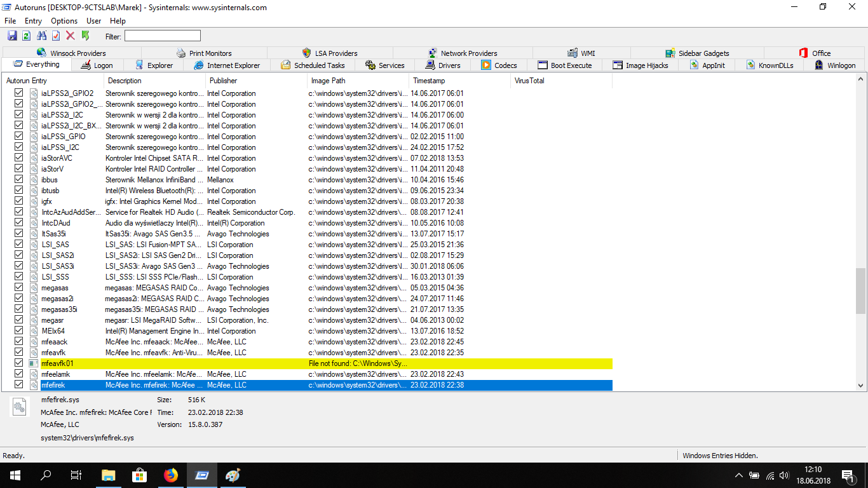Open File Explorer from taskbar
This screenshot has height=488, width=868.
tap(108, 475)
